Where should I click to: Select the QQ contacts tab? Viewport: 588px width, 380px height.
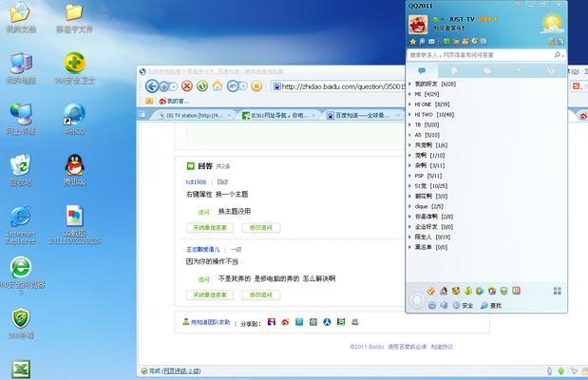tap(422, 70)
